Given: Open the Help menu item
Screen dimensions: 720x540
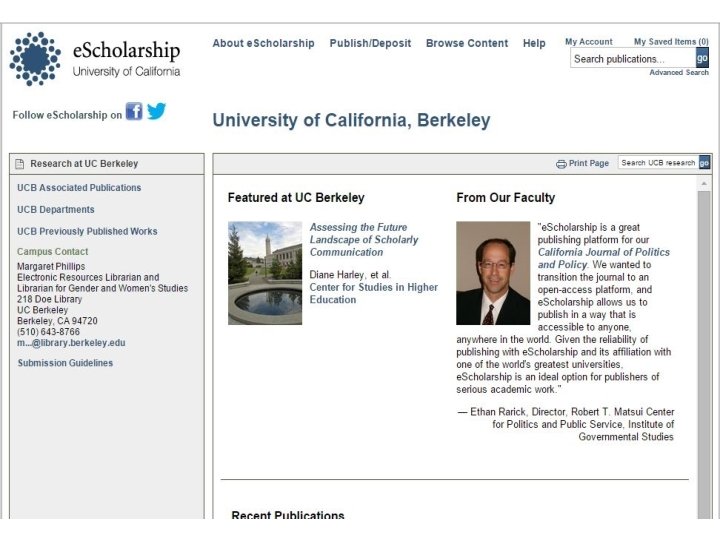Looking at the screenshot, I should click(x=534, y=43).
